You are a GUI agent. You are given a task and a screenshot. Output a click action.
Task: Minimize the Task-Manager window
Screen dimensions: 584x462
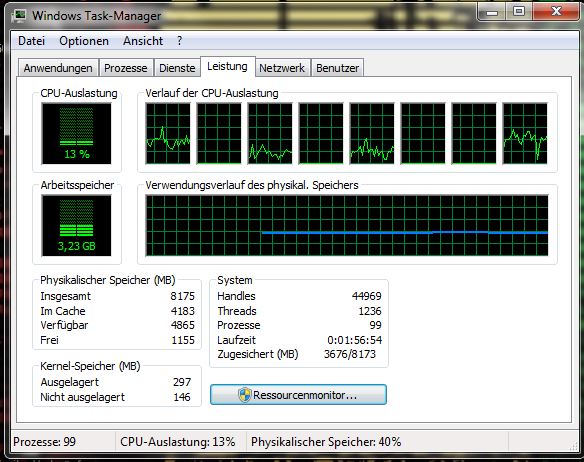492,12
